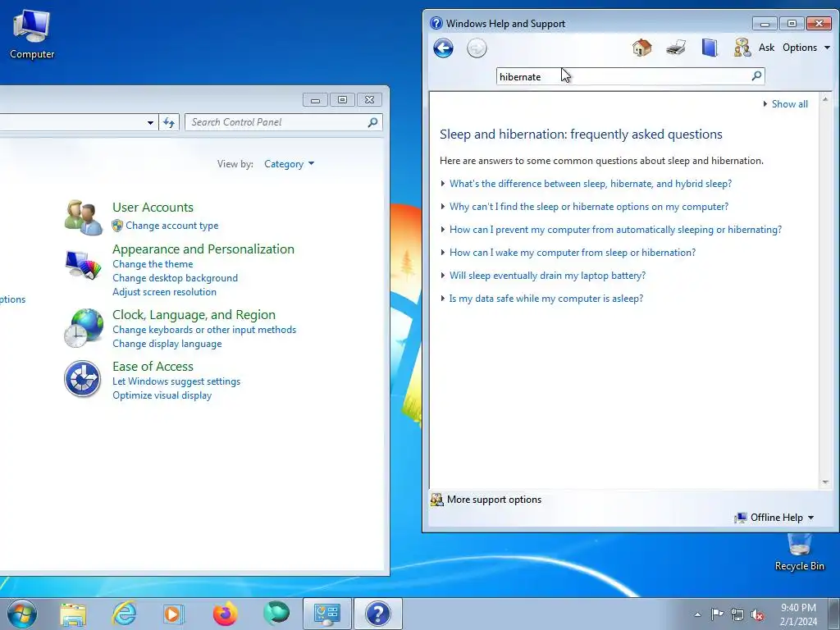
Task: Run the Help search magnifier
Action: click(756, 76)
